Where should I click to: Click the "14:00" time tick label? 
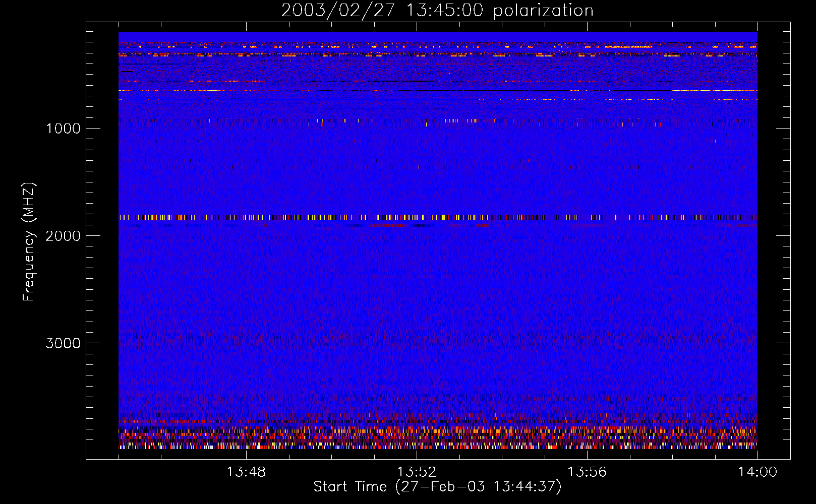tap(757, 472)
